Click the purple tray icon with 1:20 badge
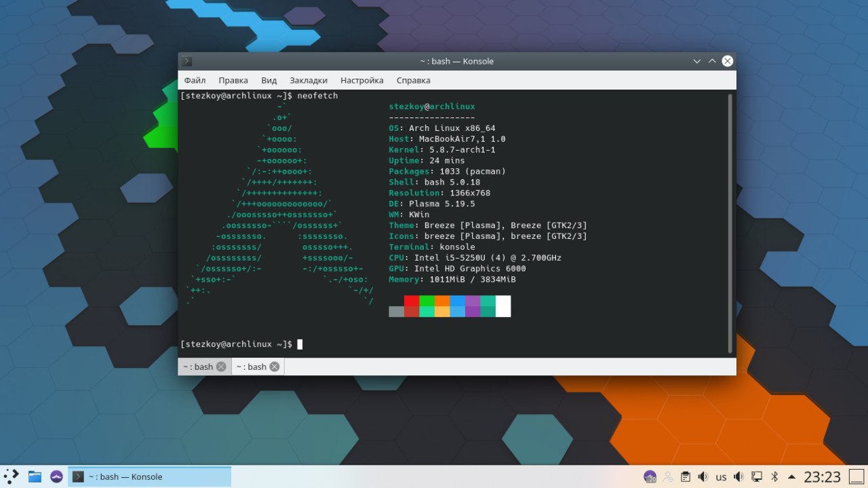The height and width of the screenshot is (488, 868). point(650,476)
